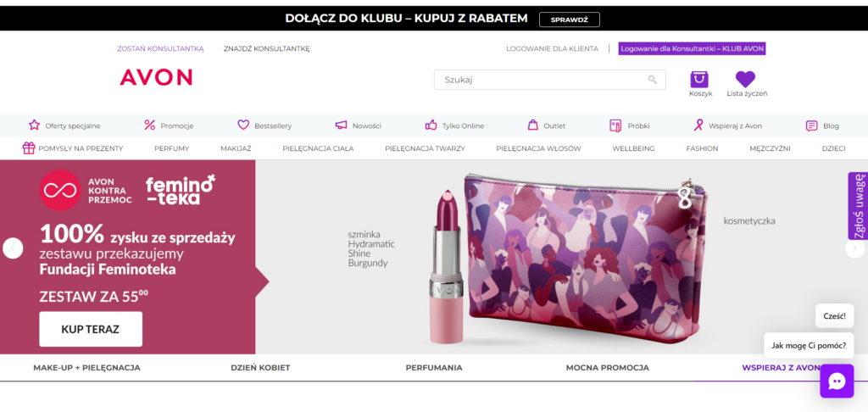Switch to the Mocna Promocja banner tab
Screen dimensions: 868x412
[607, 368]
